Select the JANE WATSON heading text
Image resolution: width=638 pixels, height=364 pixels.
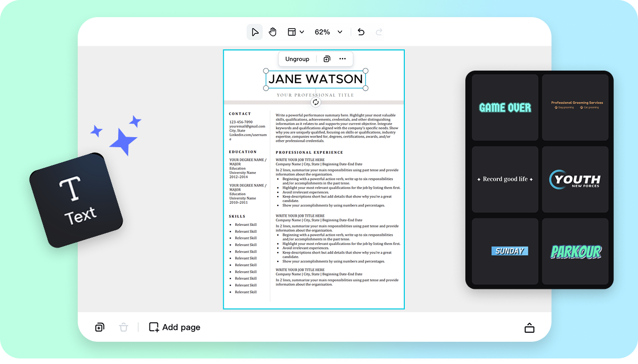click(x=315, y=79)
